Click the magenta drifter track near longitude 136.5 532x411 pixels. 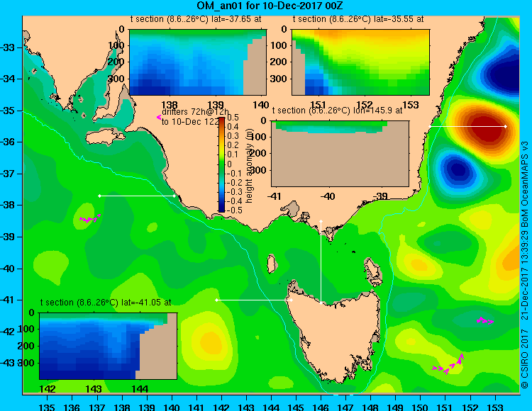[90, 218]
